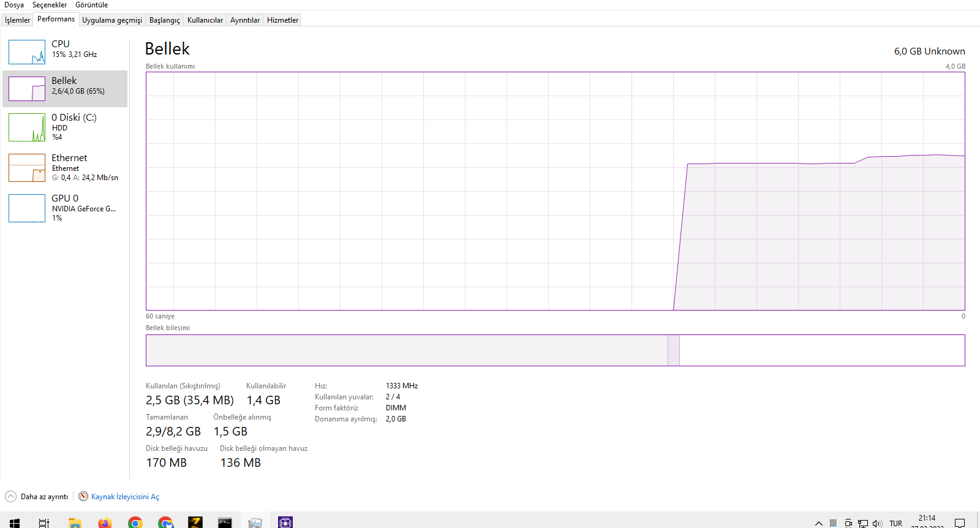This screenshot has width=980, height=528.
Task: Launch Firefox from the taskbar
Action: pos(105,522)
